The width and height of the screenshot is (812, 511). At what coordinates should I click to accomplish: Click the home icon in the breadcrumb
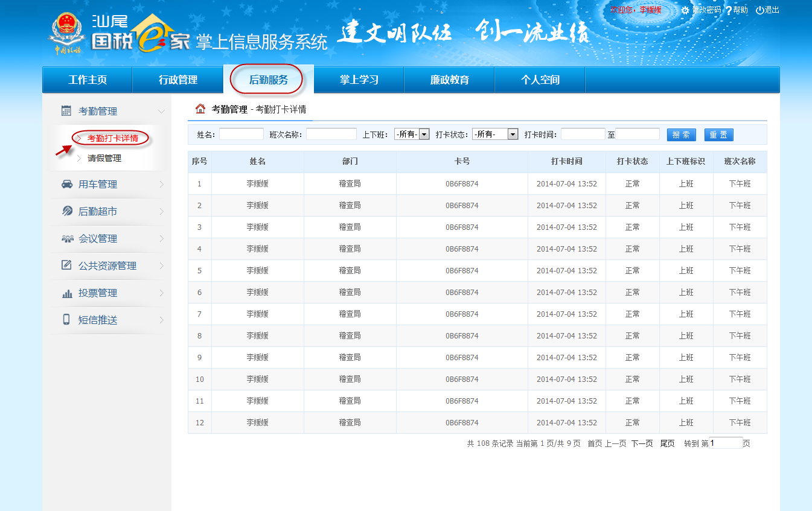point(200,109)
